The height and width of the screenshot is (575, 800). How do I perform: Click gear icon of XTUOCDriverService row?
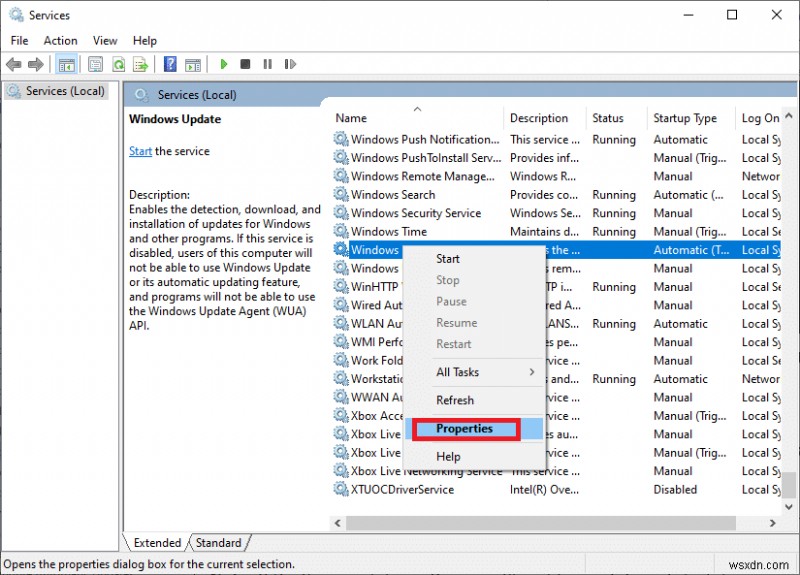coord(341,489)
